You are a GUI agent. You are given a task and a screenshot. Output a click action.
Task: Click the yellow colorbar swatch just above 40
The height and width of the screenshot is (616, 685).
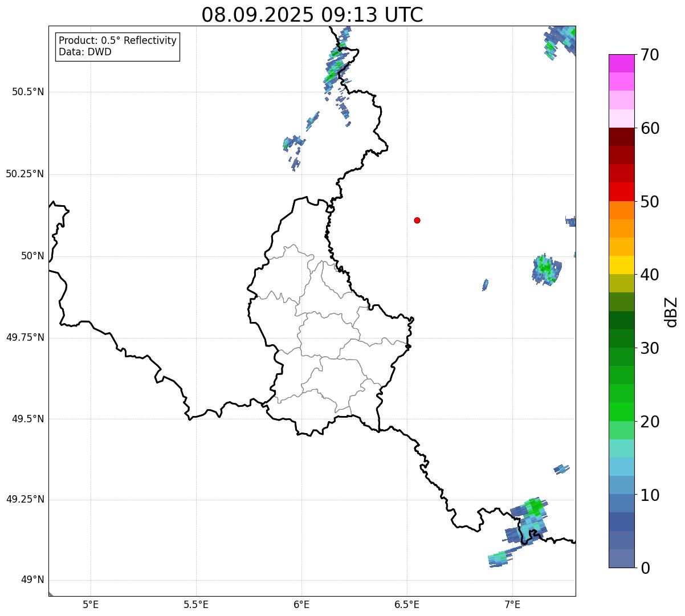click(621, 265)
